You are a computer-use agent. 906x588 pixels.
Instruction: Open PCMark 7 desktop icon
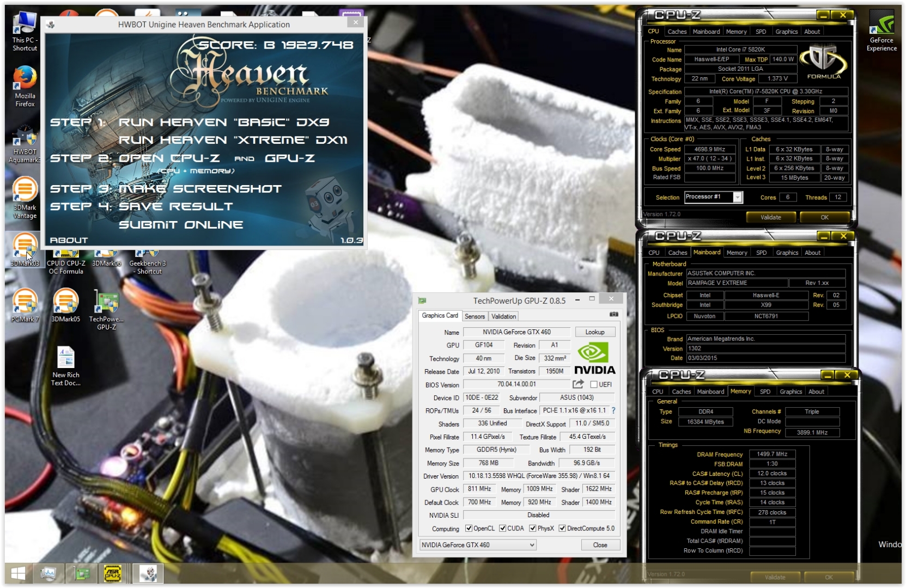25,305
